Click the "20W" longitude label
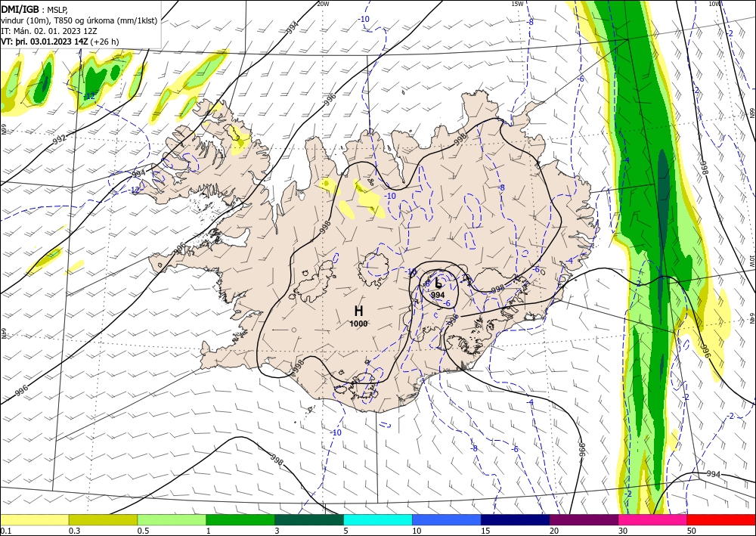The image size is (756, 536). point(324,4)
